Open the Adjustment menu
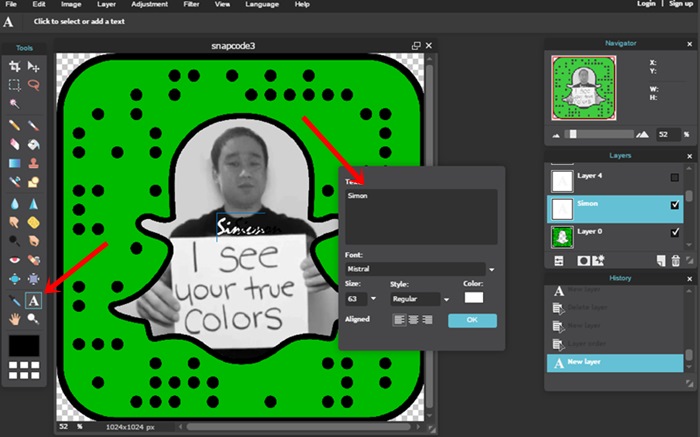700x437 pixels. (150, 4)
